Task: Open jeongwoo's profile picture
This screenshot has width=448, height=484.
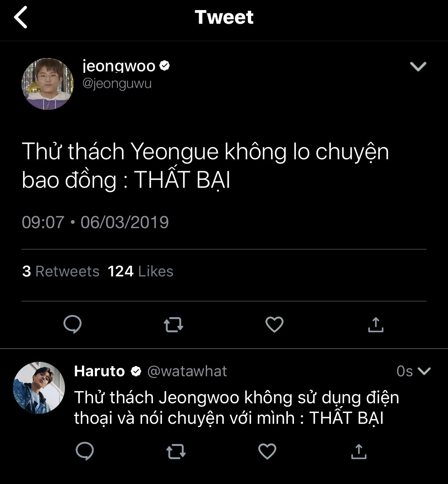Action: [x=48, y=84]
